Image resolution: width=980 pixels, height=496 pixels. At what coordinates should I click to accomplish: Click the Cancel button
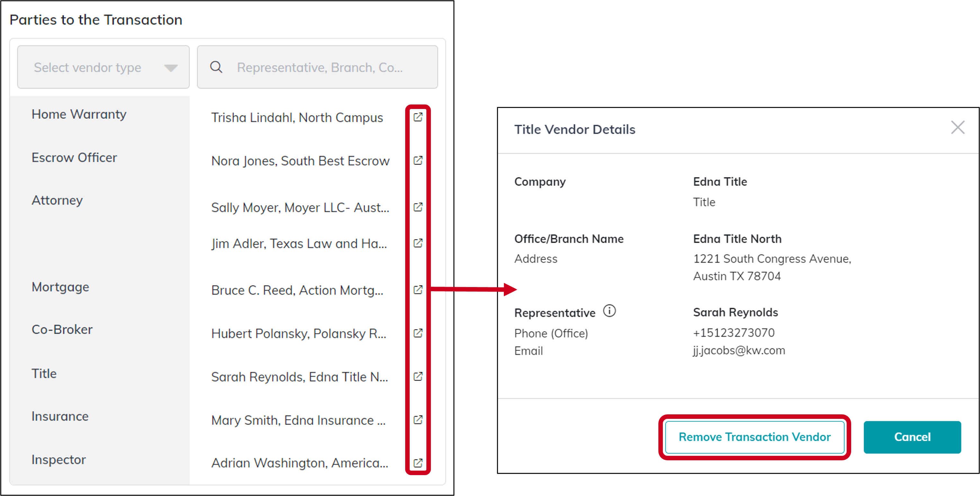click(x=912, y=437)
